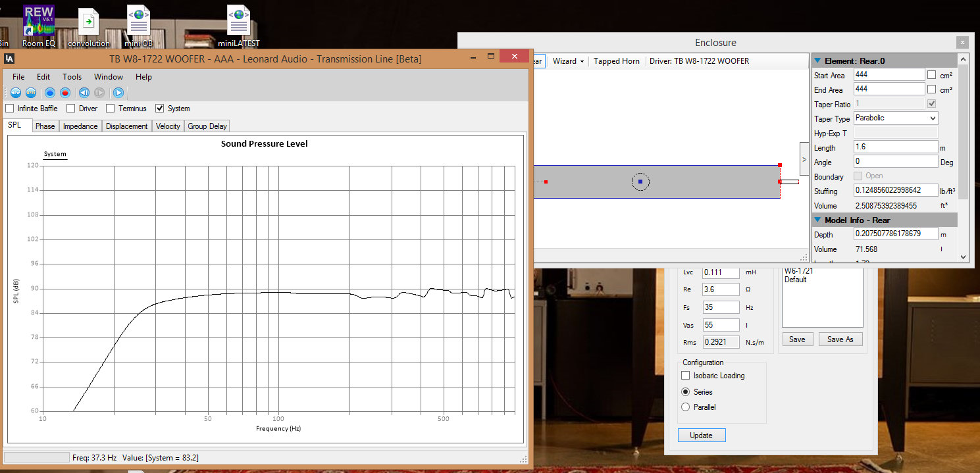Open the Tools menu
The width and height of the screenshot is (980, 473).
pos(72,77)
